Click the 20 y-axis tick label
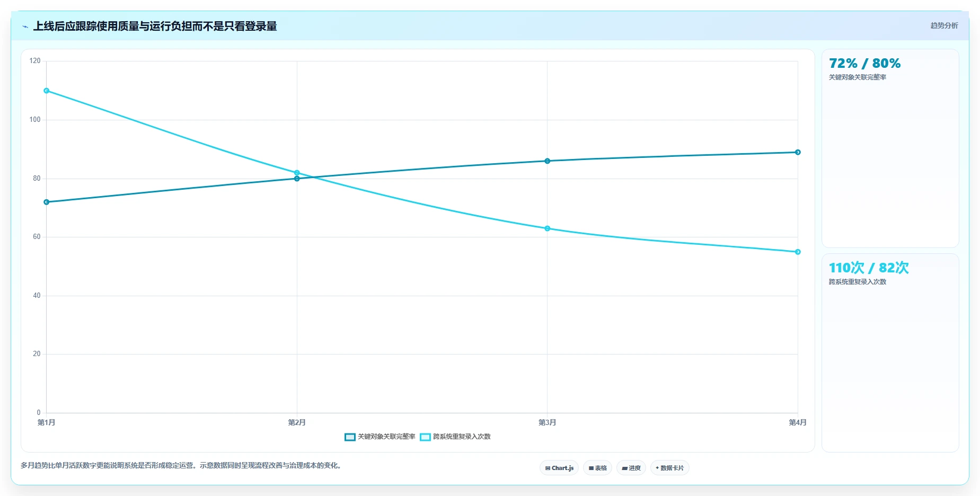This screenshot has width=980, height=496. coord(37,354)
